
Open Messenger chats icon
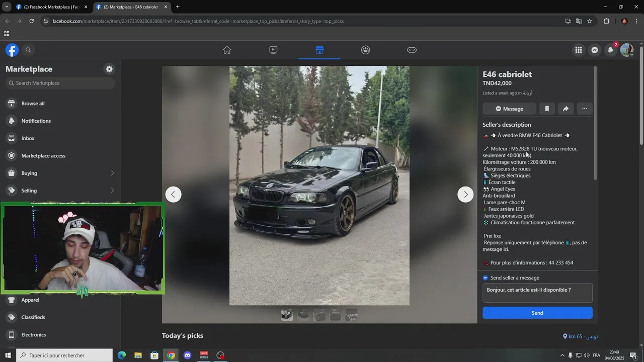595,50
